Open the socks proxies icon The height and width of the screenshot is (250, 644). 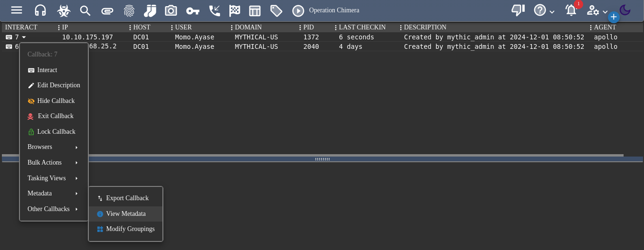(x=150, y=10)
